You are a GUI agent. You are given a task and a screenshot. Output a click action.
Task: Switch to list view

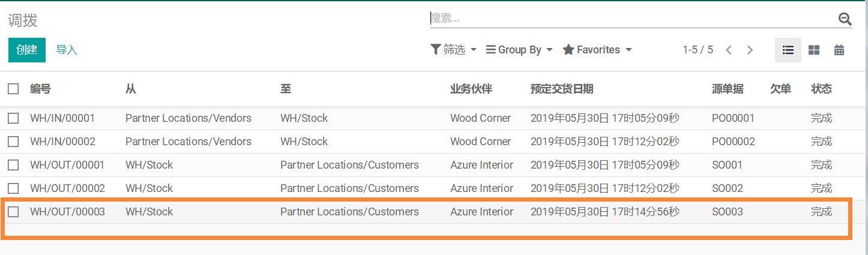click(788, 50)
